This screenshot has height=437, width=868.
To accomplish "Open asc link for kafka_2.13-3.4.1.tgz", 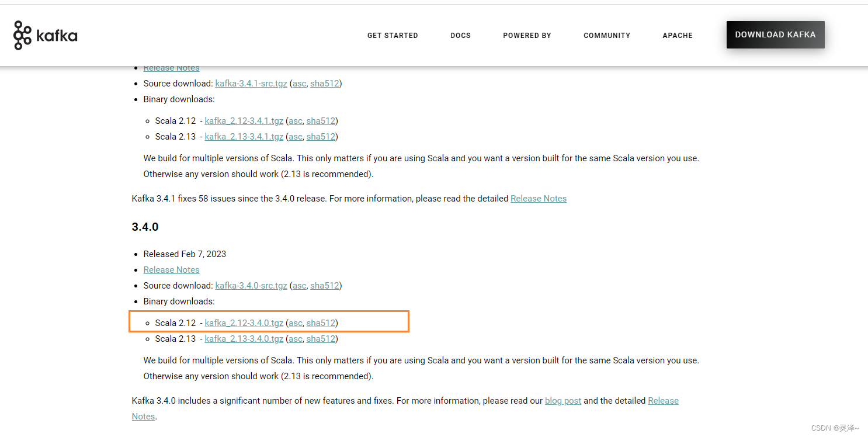I will pyautogui.click(x=296, y=137).
